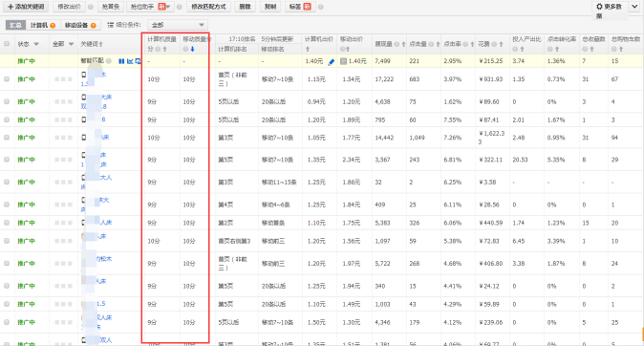Click blue down sort arrow under 移动质量分
The height and width of the screenshot is (346, 644).
point(192,49)
